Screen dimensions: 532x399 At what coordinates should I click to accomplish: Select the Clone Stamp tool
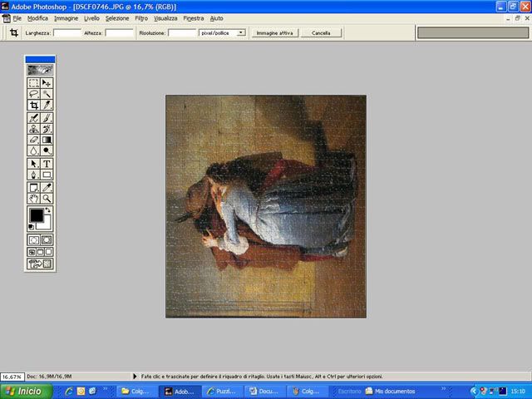[33, 129]
